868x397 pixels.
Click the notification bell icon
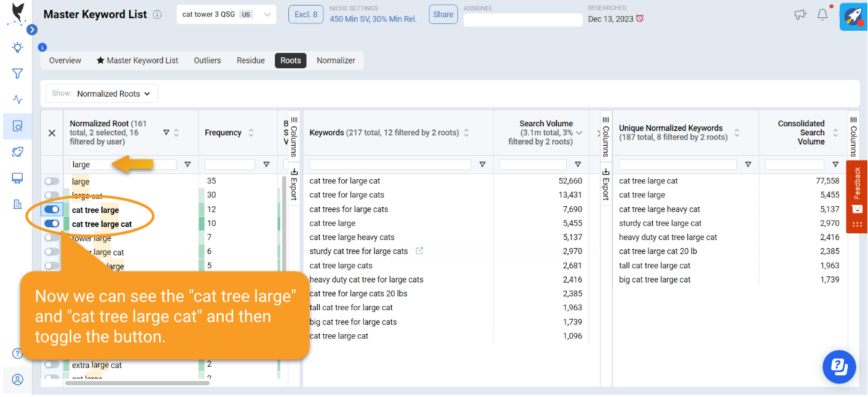pyautogui.click(x=823, y=14)
